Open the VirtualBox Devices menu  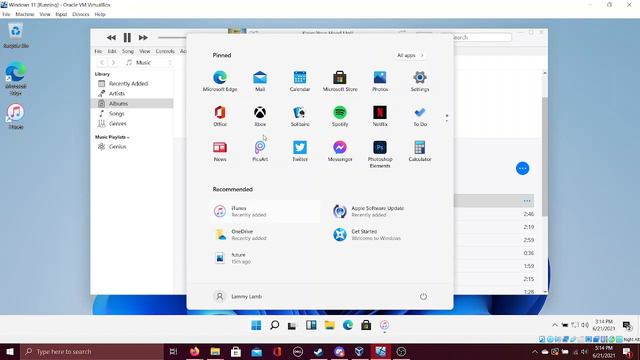80,14
